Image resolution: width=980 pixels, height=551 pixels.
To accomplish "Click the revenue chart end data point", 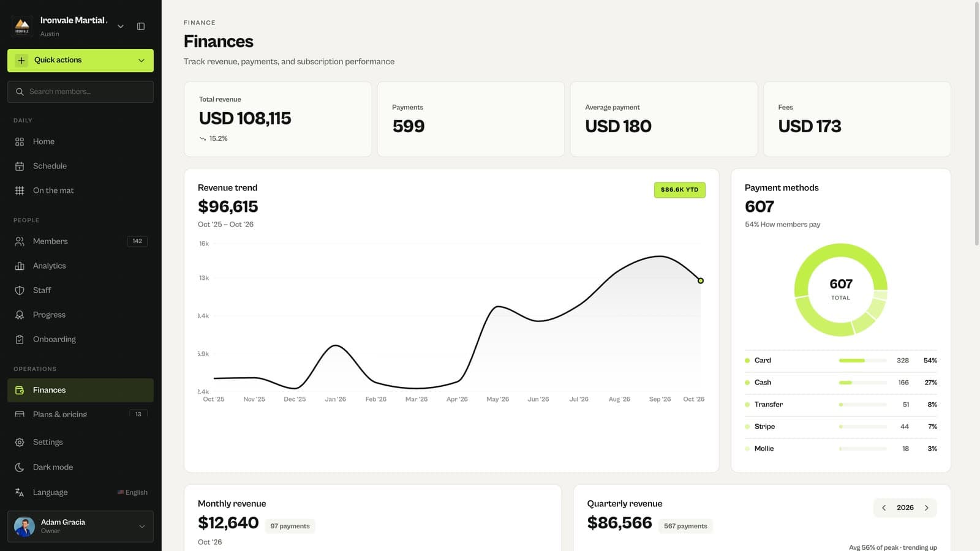I will (x=701, y=280).
